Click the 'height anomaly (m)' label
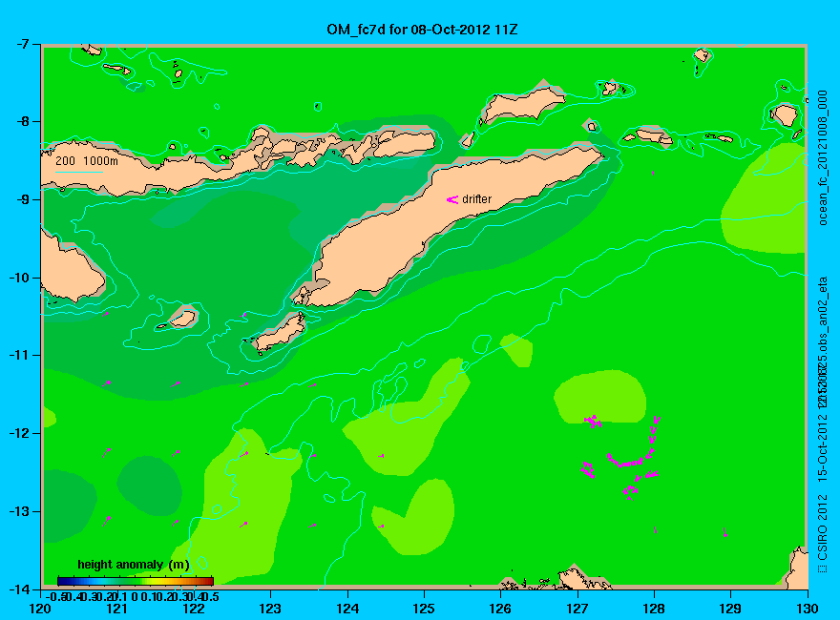Screen dimensions: 840x620 click(134, 565)
